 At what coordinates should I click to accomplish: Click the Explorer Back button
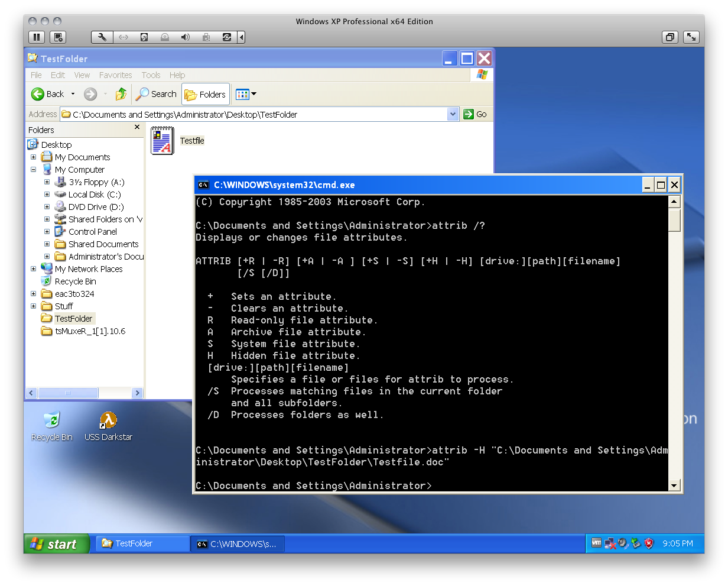point(47,94)
